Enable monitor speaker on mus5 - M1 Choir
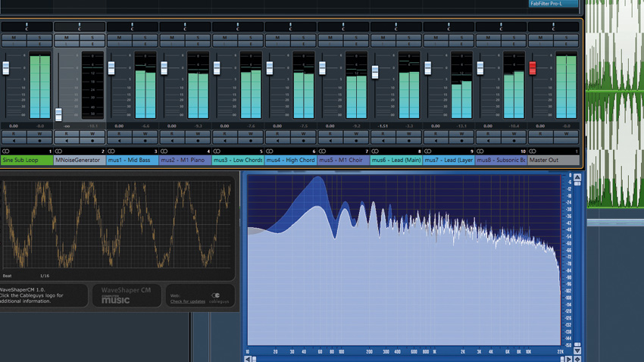Image resolution: width=644 pixels, height=362 pixels. pyautogui.click(x=330, y=140)
